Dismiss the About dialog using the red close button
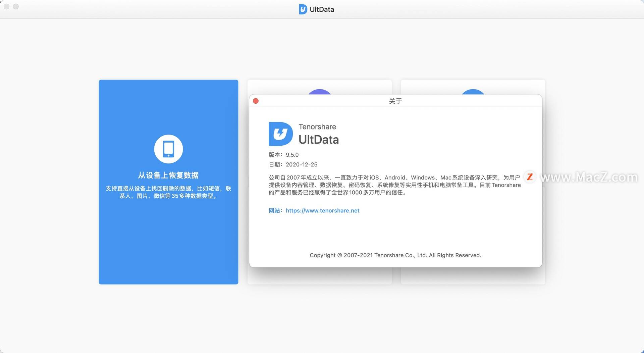Screen dimensions: 644x353 point(256,101)
